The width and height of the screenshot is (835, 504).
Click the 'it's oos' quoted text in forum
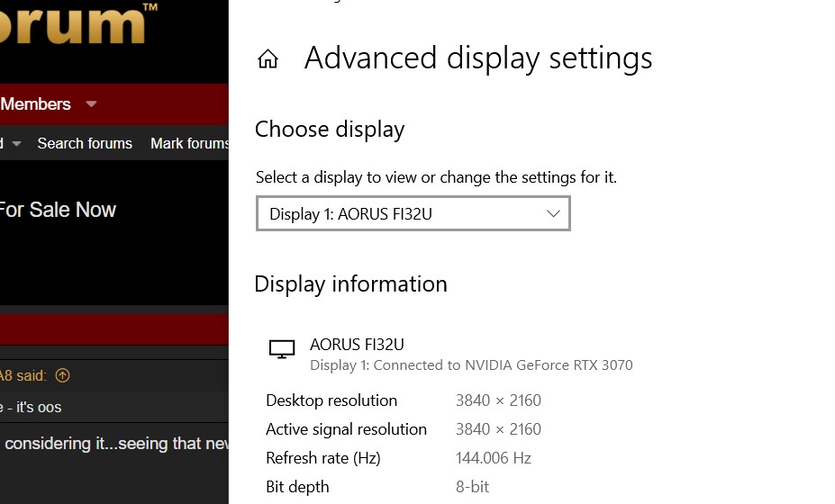(39, 407)
